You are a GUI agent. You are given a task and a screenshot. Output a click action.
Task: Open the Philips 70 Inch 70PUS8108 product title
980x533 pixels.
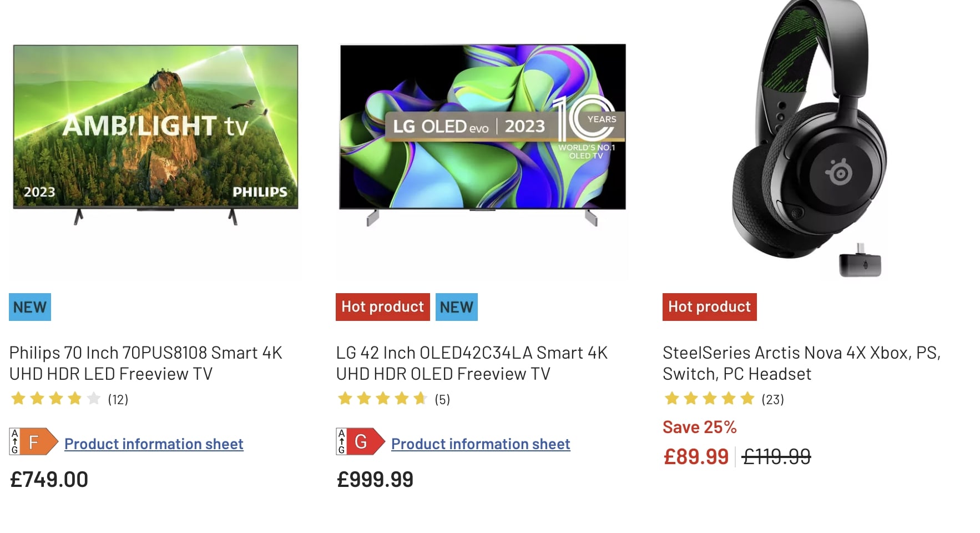pos(145,363)
